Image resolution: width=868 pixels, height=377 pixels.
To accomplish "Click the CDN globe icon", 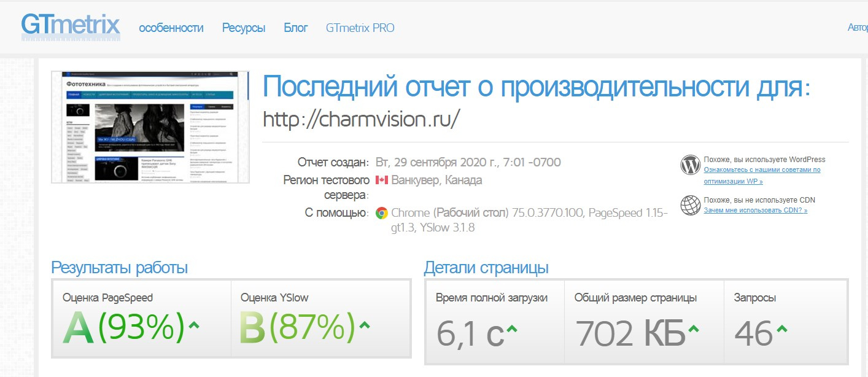I will tap(691, 204).
